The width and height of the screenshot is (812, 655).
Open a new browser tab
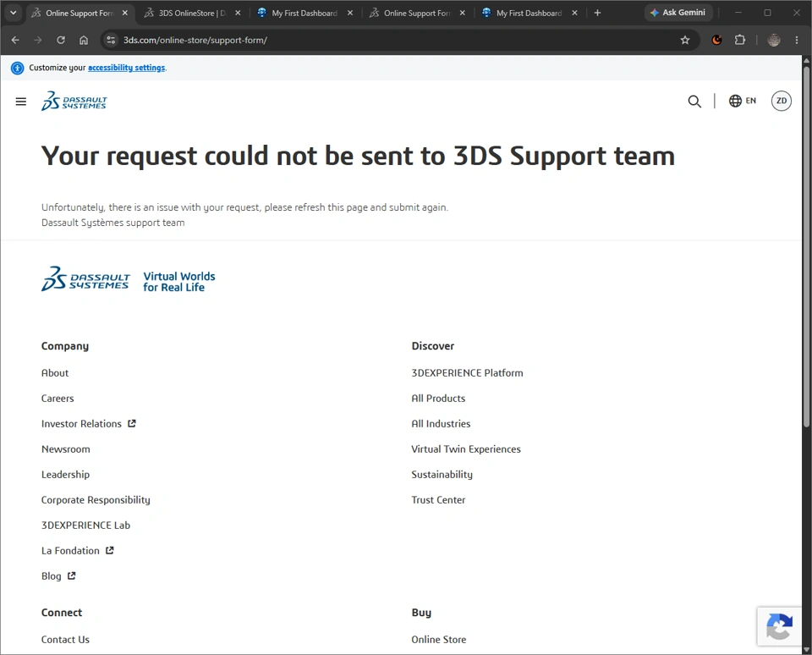coord(597,13)
